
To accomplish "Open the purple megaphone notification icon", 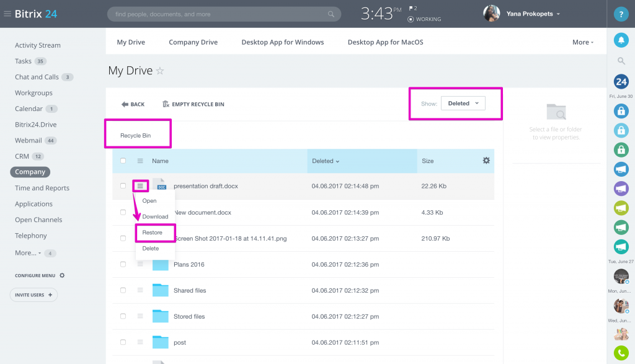I will tap(621, 189).
